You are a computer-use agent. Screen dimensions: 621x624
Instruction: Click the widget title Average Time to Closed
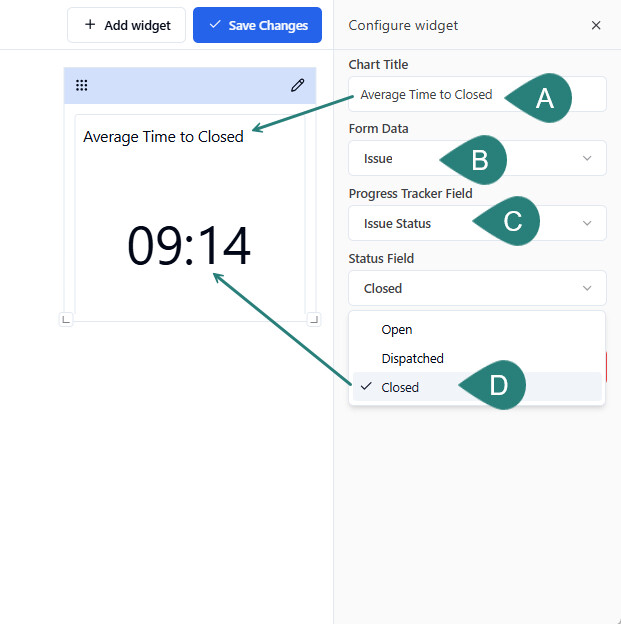click(x=163, y=137)
